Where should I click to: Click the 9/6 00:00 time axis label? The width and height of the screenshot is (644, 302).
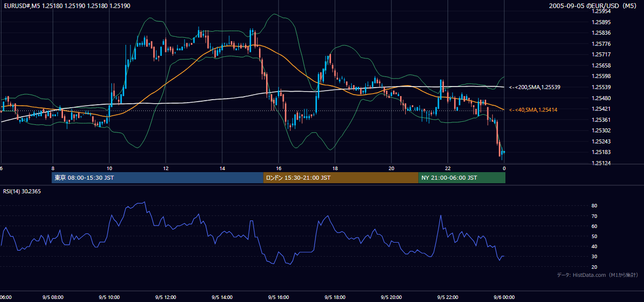[504, 297]
